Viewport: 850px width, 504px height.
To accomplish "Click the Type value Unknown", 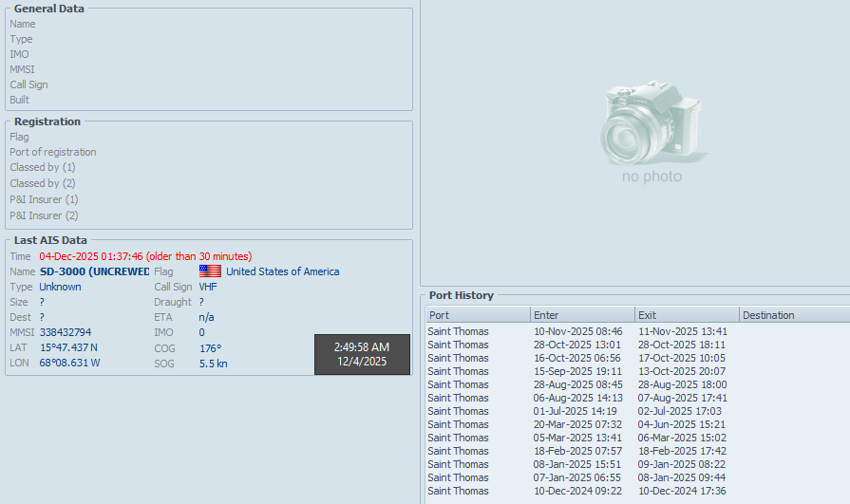I will point(60,287).
